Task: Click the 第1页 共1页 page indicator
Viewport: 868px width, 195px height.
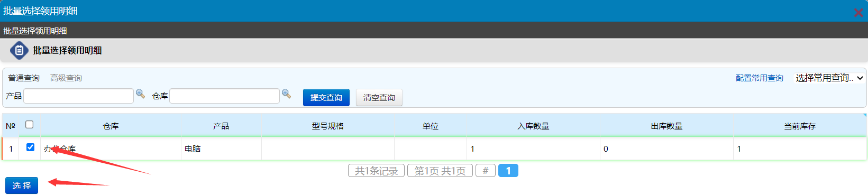Action: coord(440,171)
